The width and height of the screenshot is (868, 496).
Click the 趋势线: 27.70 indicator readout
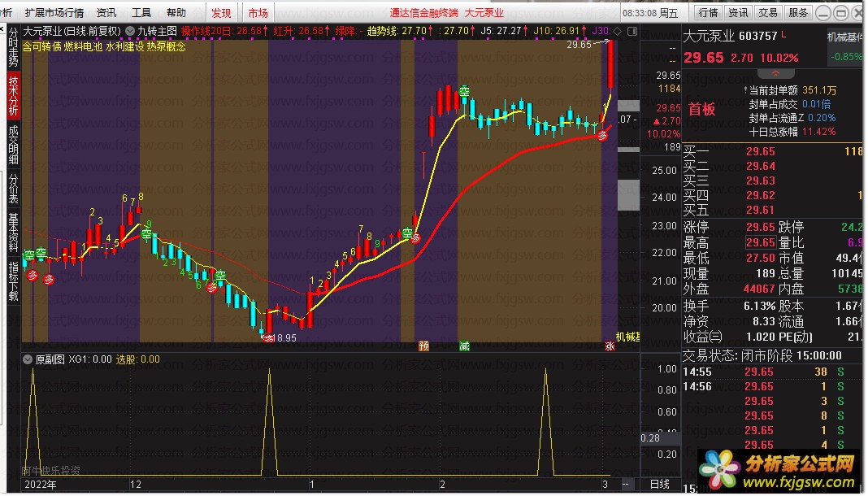click(400, 31)
